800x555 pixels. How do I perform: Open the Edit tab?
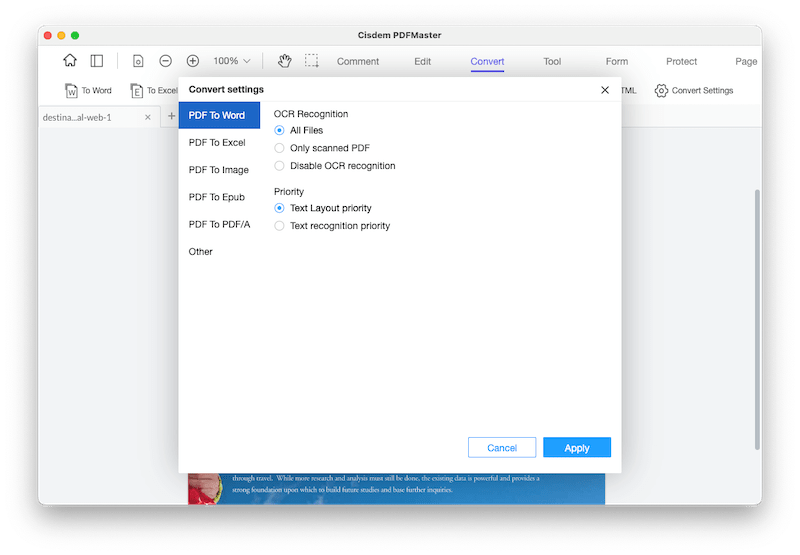[422, 61]
